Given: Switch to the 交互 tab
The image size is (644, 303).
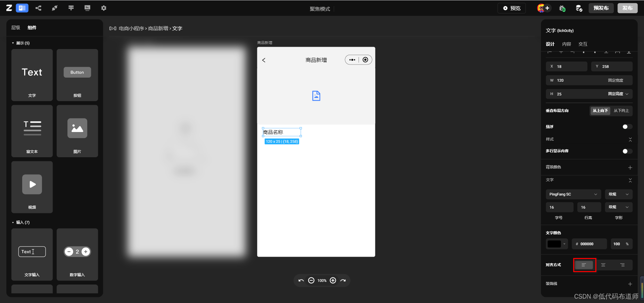Looking at the screenshot, I should [583, 44].
